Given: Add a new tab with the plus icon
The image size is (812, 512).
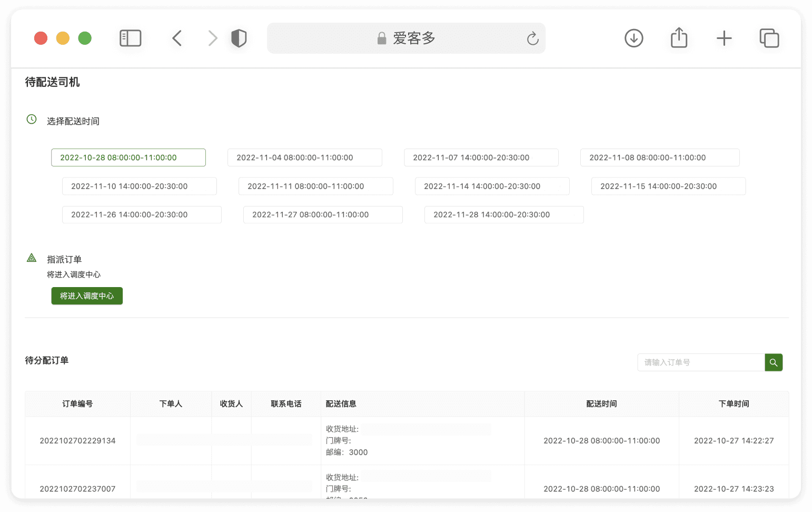Looking at the screenshot, I should click(724, 38).
